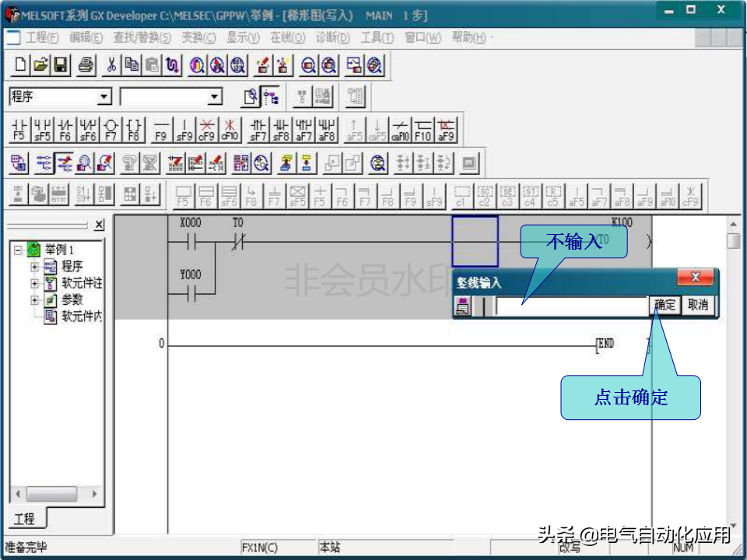The image size is (747, 560).
Task: Click 取消 in the 竖线输入 dialog
Action: coord(698,305)
